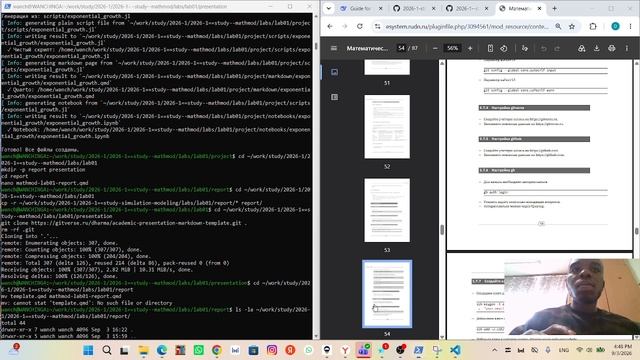This screenshot has width=640, height=360.
Task: Undo the last PDF annotation
Action: (544, 48)
